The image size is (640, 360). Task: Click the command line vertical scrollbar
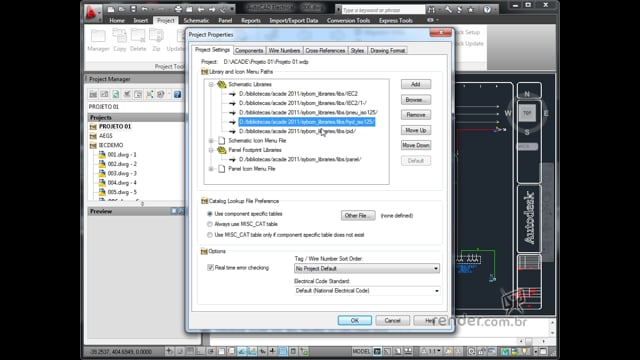coord(552,327)
